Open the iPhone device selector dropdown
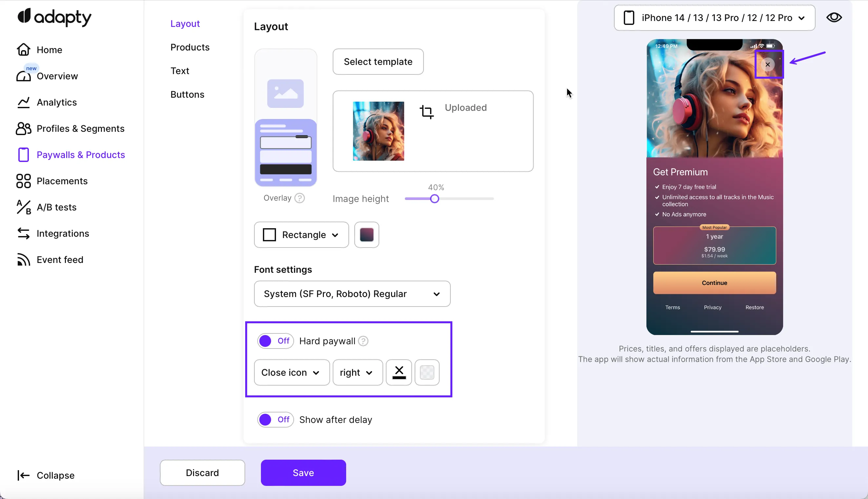 tap(714, 18)
